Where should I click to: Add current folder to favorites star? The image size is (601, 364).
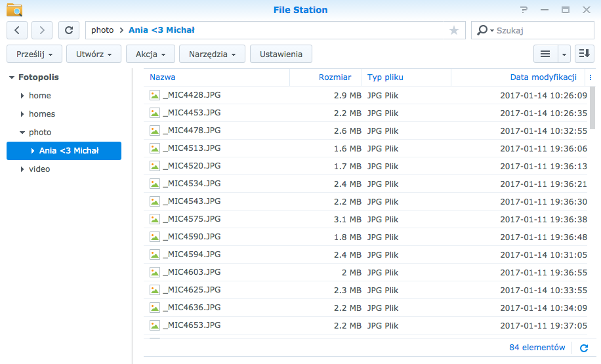tap(454, 30)
